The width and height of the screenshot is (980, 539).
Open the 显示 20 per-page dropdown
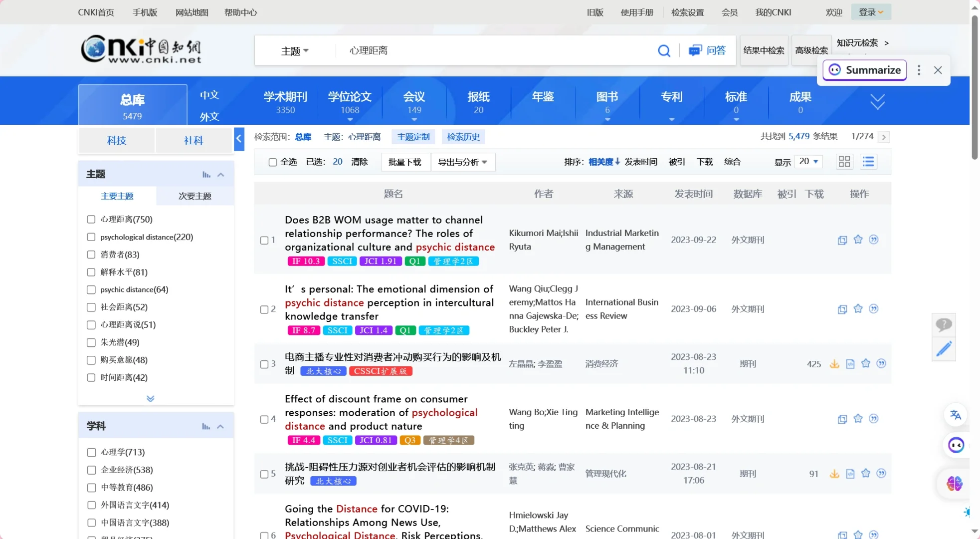[x=808, y=161]
